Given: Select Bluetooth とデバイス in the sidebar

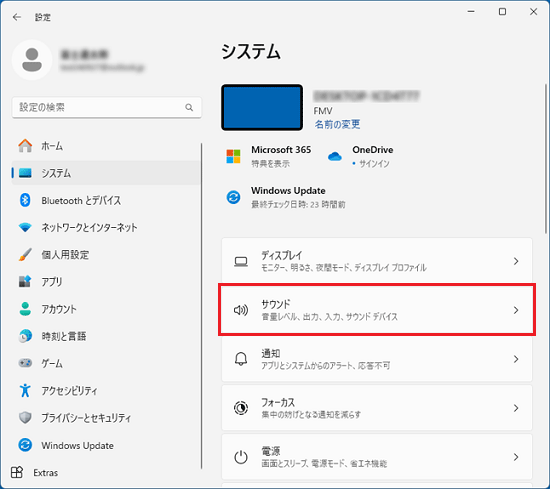Looking at the screenshot, I should click(x=106, y=200).
